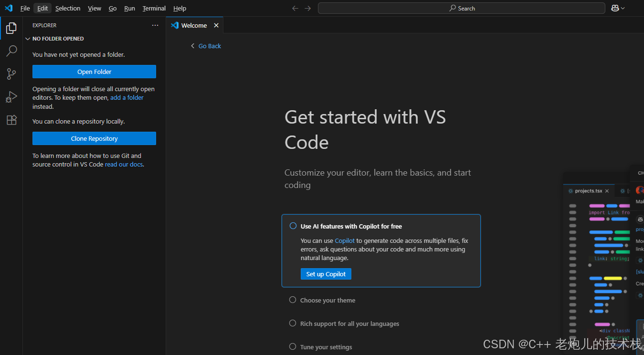Close the Welcome tab
The width and height of the screenshot is (644, 355).
[216, 25]
